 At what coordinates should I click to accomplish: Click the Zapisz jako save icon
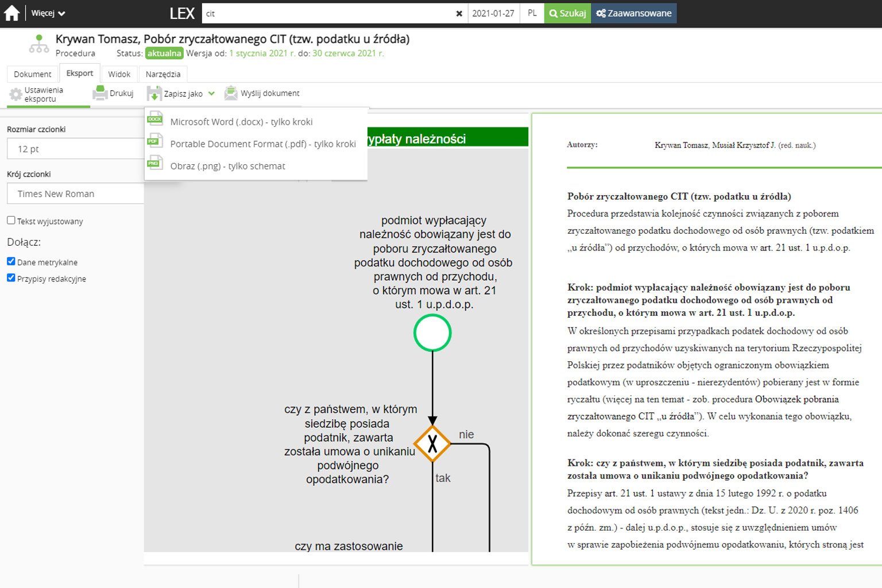154,94
